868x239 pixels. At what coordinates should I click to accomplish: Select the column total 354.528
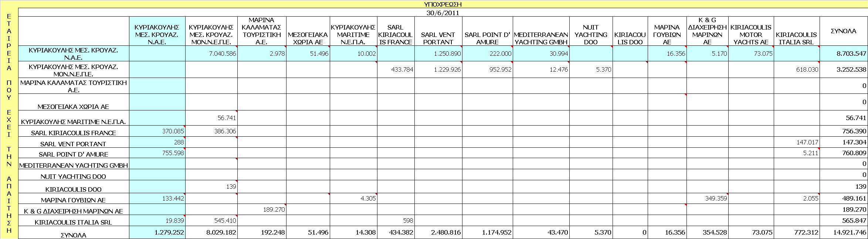pos(707,232)
